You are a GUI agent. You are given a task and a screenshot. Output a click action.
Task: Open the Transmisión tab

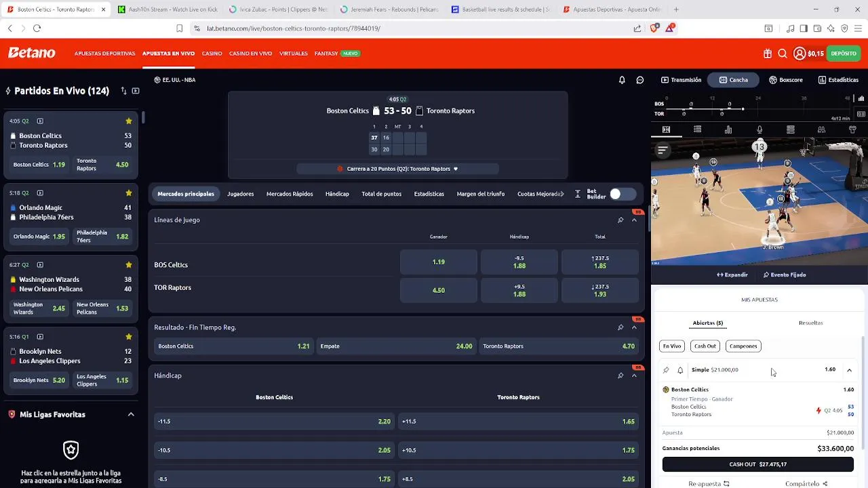point(682,80)
